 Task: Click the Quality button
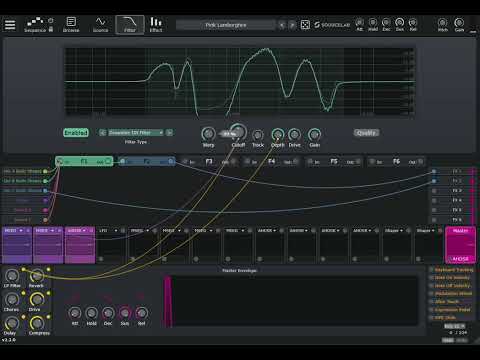tap(366, 133)
